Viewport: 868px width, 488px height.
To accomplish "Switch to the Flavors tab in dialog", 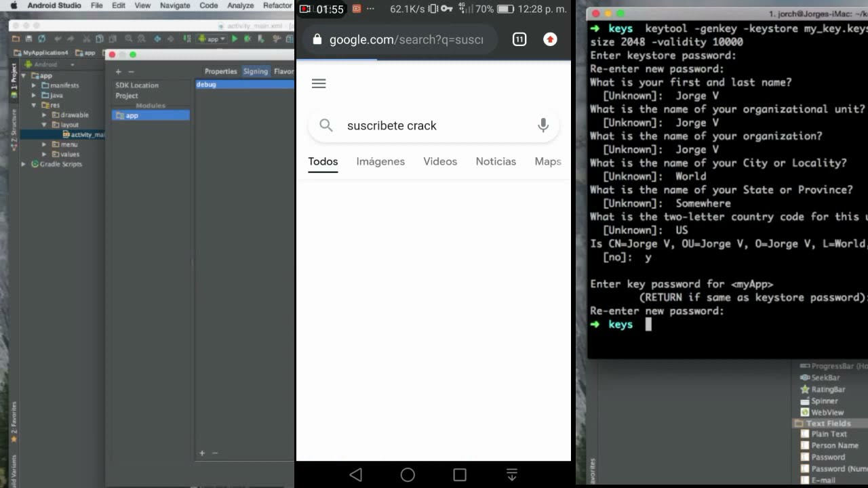I will [x=283, y=71].
